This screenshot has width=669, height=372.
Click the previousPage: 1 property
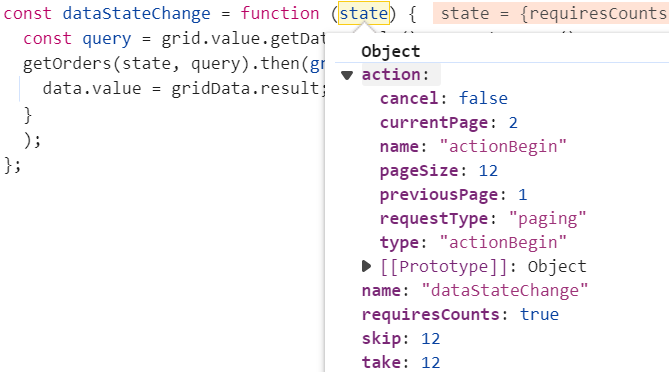coord(454,195)
